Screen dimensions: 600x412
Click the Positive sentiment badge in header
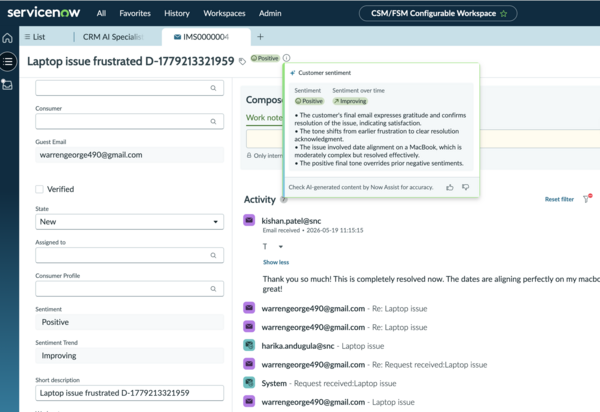coord(265,58)
